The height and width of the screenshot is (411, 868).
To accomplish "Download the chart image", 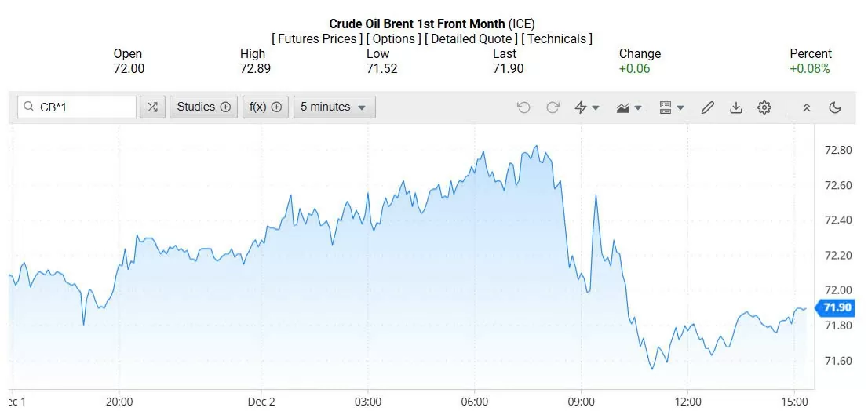I will (x=736, y=107).
